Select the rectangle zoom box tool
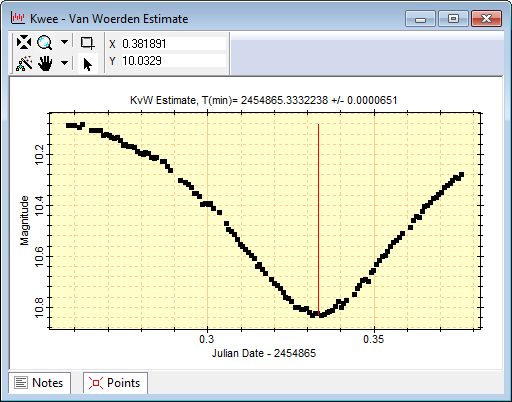This screenshot has height=402, width=512. pos(87,43)
